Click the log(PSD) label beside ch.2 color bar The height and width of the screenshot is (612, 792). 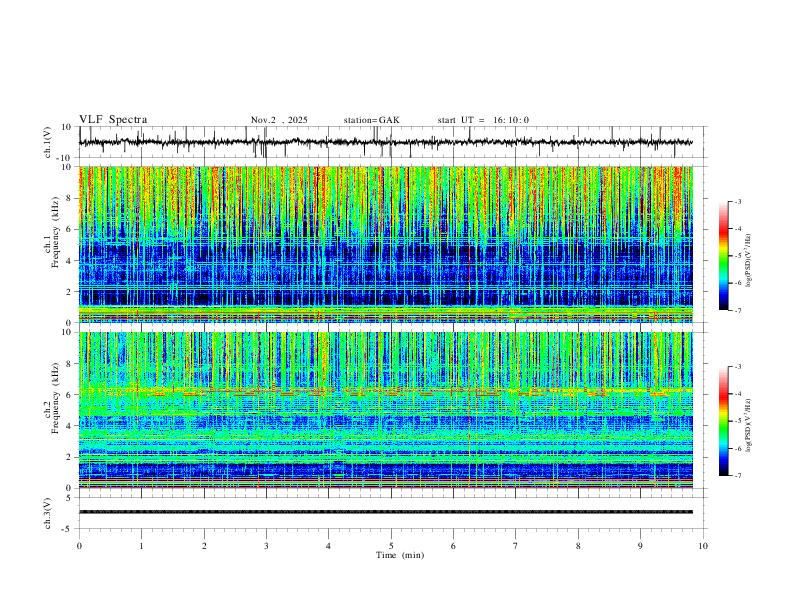(x=749, y=425)
